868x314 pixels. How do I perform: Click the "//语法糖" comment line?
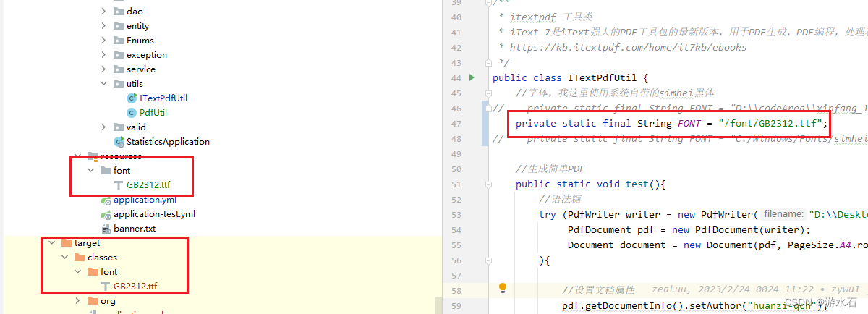[x=558, y=200]
